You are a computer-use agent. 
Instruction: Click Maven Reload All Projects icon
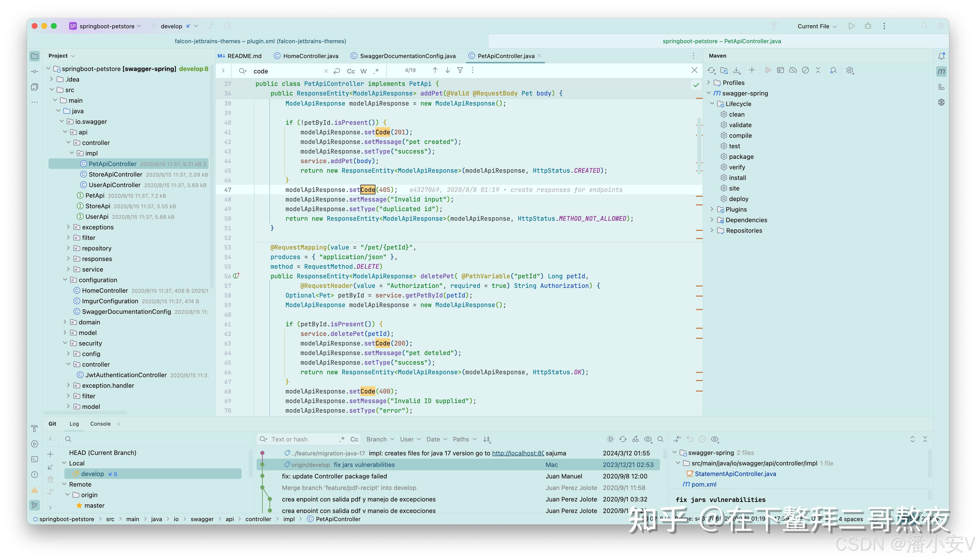pos(711,70)
